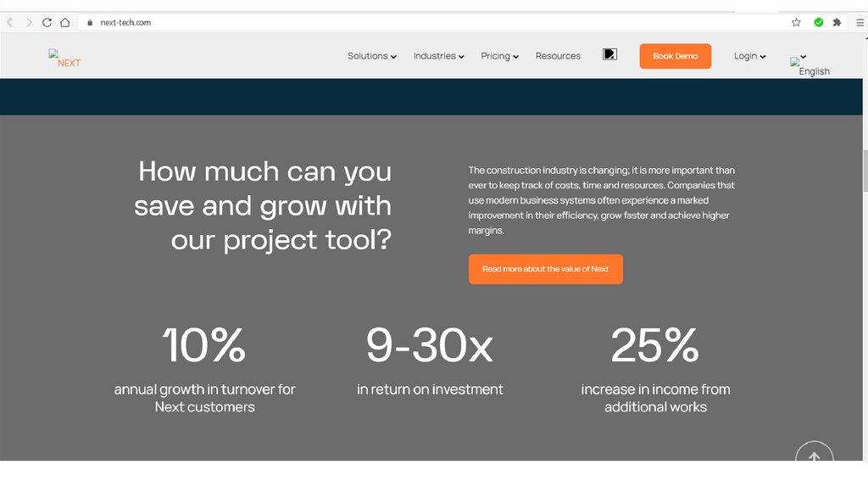Click the green checkmark extension icon
868x487 pixels.
pyautogui.click(x=818, y=23)
